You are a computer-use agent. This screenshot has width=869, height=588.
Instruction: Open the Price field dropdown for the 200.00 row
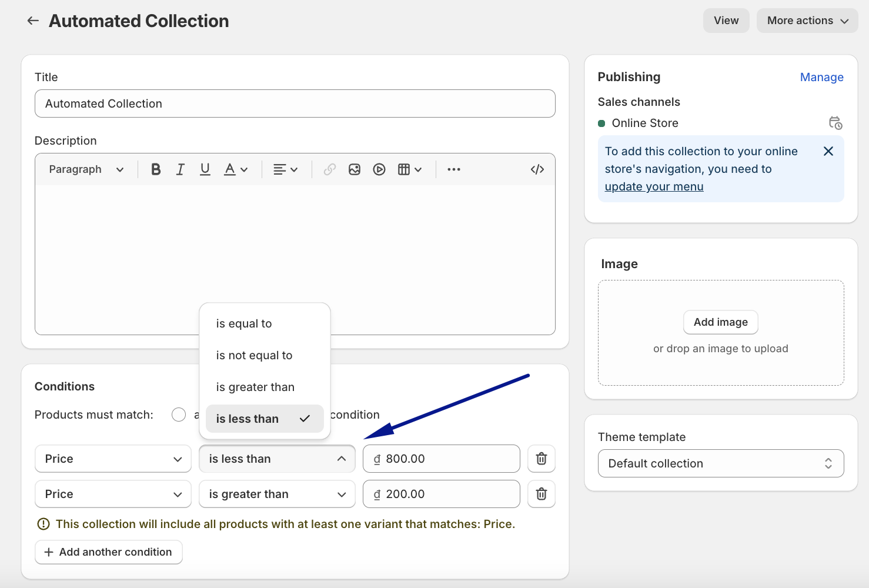coord(113,494)
